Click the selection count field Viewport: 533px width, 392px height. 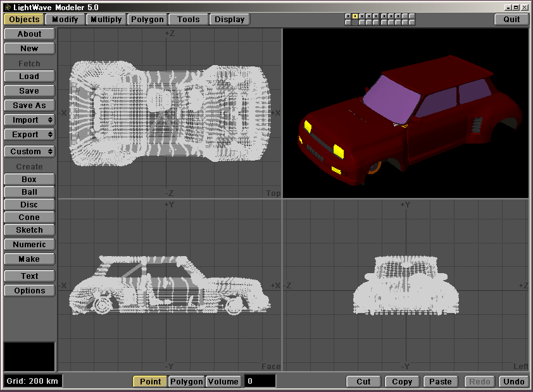(260, 381)
